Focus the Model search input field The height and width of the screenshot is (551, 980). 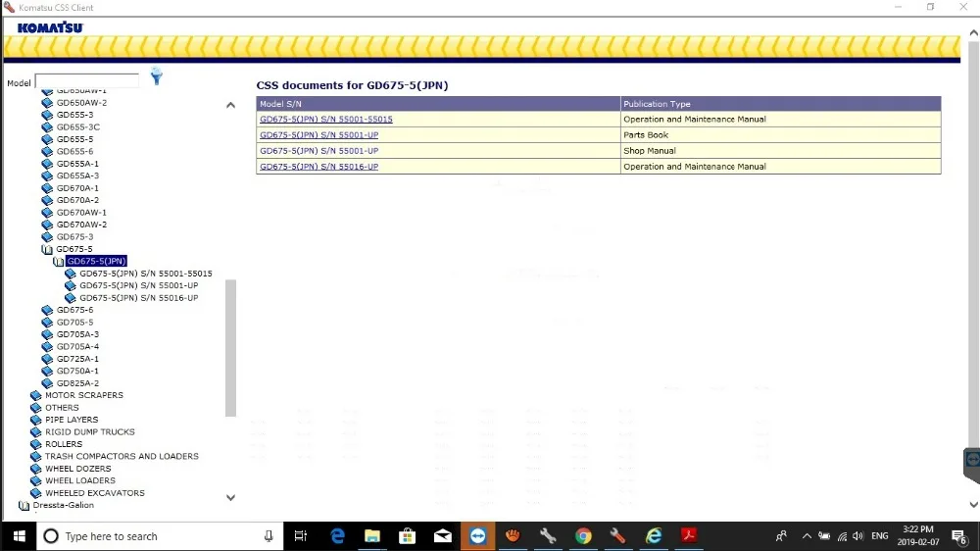[x=87, y=81]
